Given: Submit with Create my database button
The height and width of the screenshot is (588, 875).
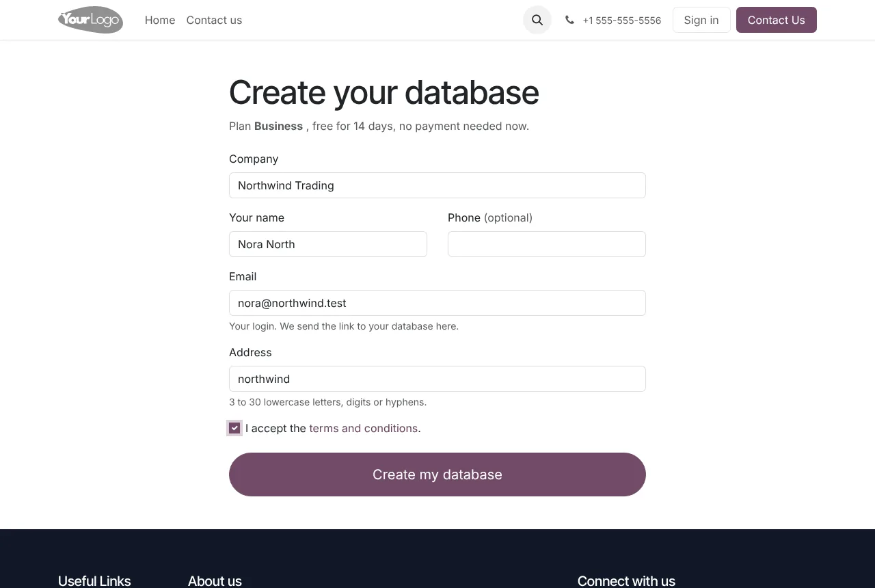Looking at the screenshot, I should click(x=437, y=475).
